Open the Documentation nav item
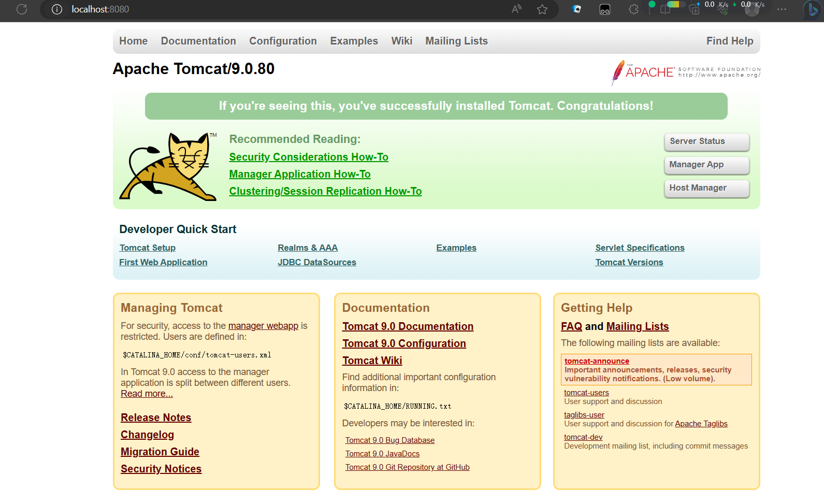Screen dimensions: 824x504 pyautogui.click(x=198, y=41)
